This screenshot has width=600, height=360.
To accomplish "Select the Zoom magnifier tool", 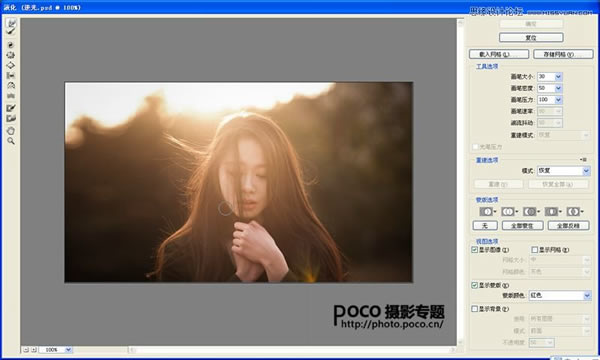I will (x=11, y=141).
